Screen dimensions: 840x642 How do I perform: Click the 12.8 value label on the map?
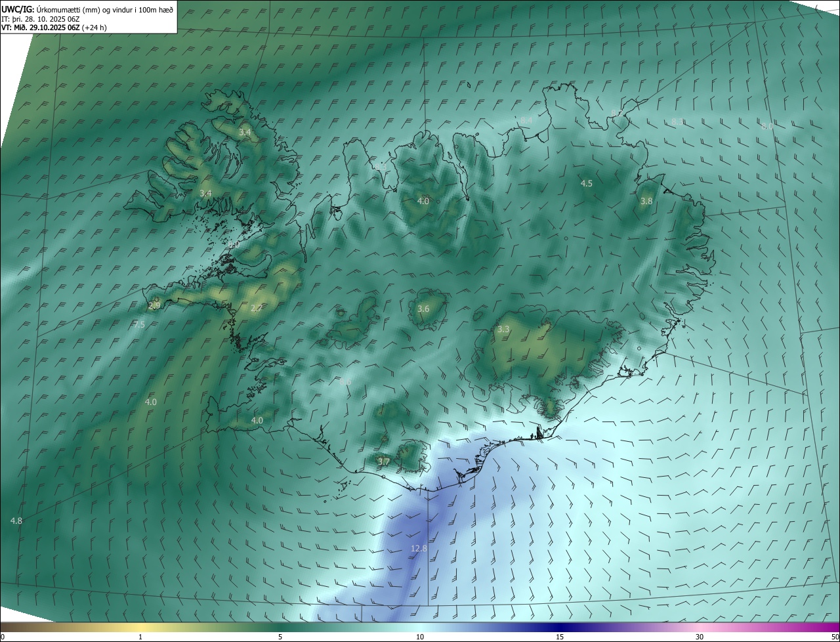coord(419,548)
